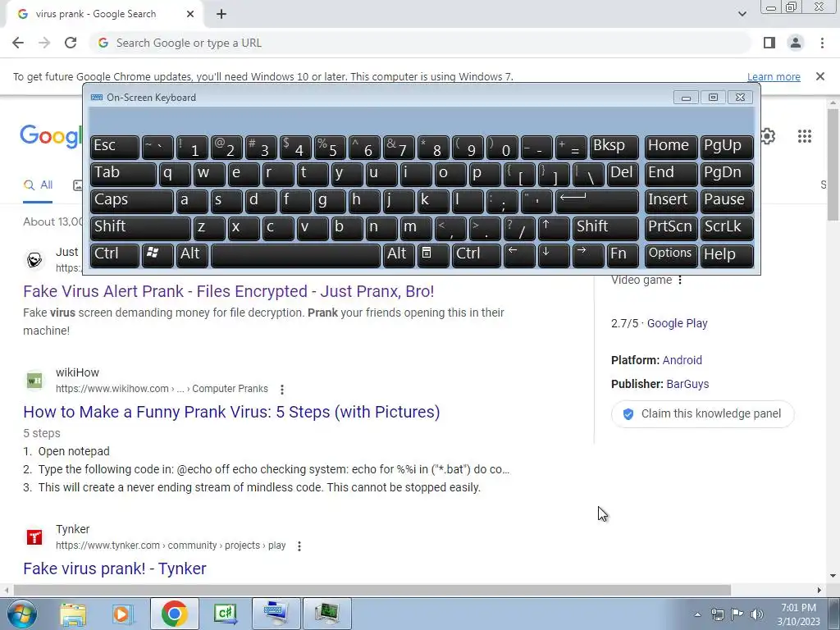Click the Del key on keyboard
Image resolution: width=840 pixels, height=630 pixels.
(x=623, y=174)
